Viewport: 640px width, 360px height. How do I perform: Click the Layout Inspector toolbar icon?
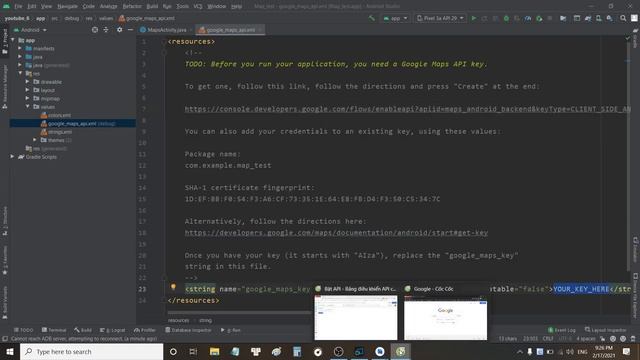tap(577, 18)
